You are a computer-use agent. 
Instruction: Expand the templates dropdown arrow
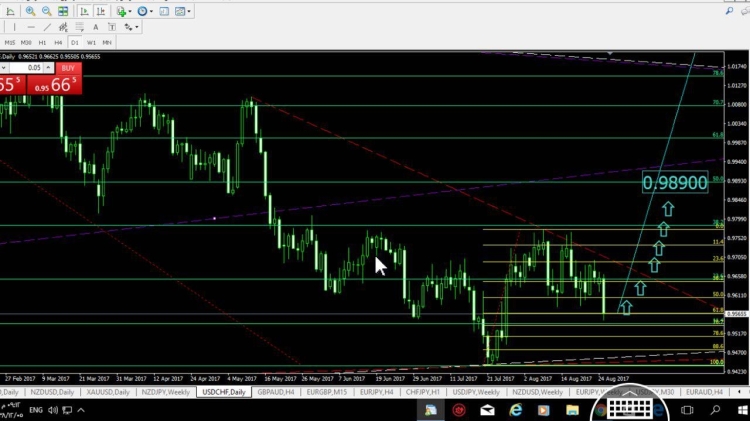[189, 11]
